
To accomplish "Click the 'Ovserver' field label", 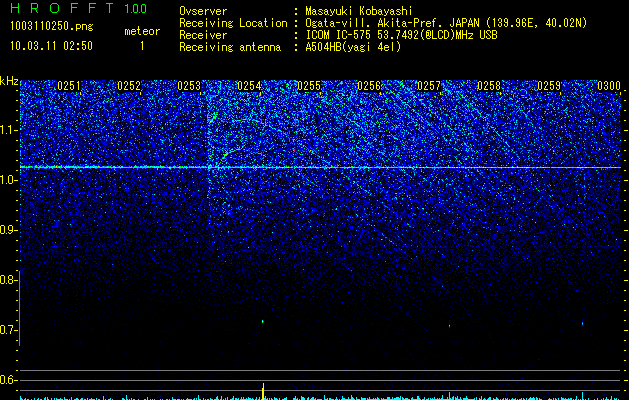I will (x=203, y=11).
